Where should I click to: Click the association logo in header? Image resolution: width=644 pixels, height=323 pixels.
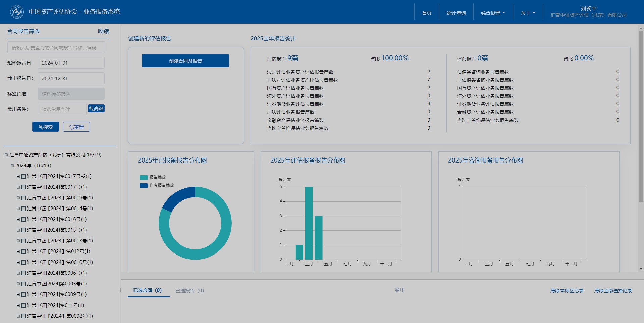(x=17, y=12)
